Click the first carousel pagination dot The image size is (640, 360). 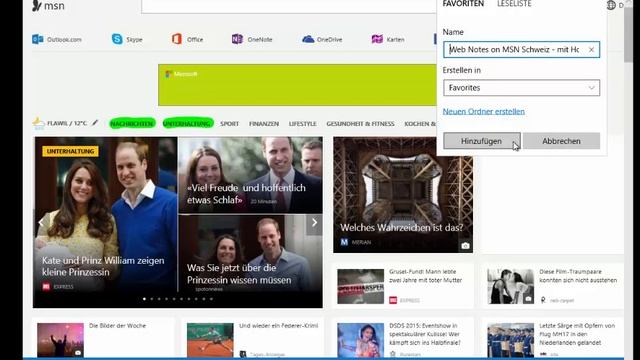click(144, 299)
